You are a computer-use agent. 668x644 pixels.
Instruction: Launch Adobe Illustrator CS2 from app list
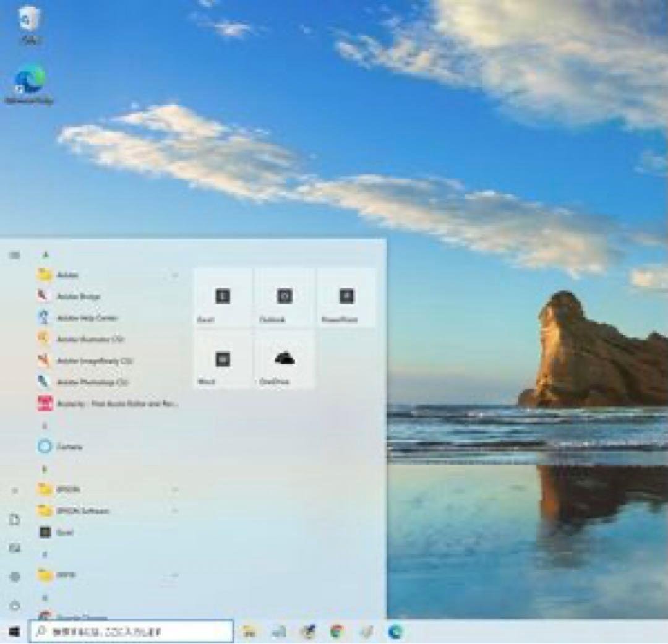pyautogui.click(x=109, y=339)
